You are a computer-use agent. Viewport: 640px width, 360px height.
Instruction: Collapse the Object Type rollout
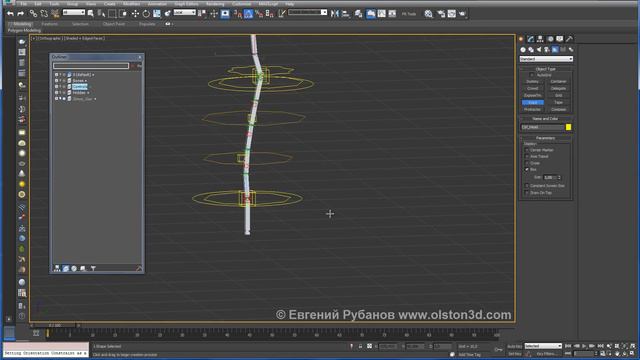[x=546, y=69]
